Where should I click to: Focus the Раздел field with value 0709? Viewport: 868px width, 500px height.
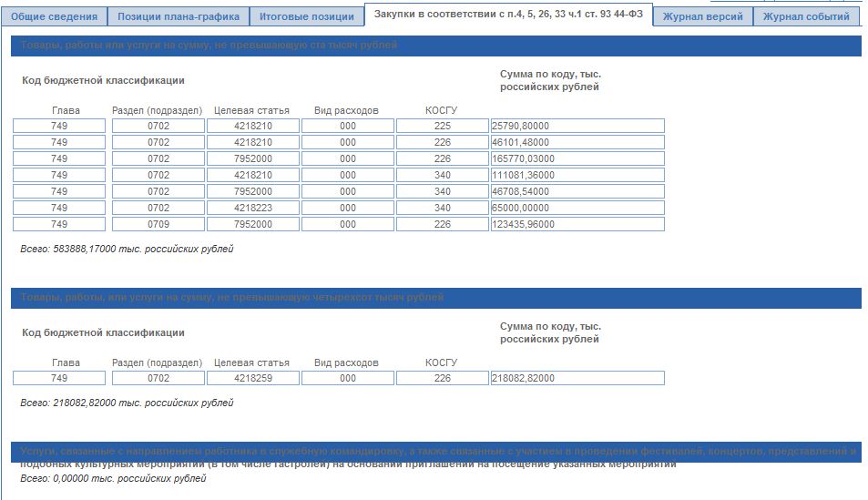158,224
